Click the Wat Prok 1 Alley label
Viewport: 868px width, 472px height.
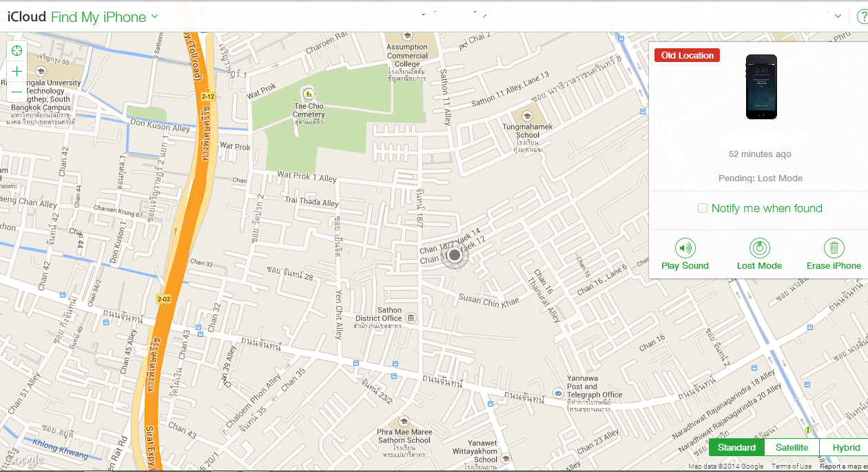[307, 177]
